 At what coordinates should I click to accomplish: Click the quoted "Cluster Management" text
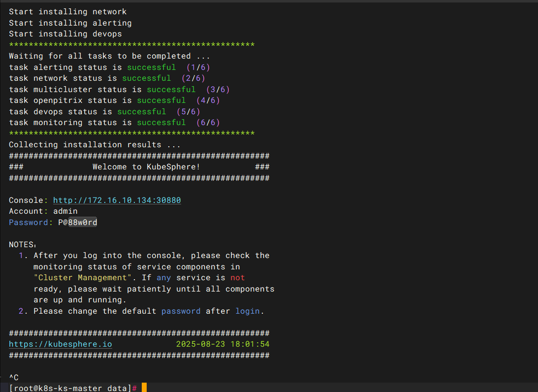[x=83, y=278]
